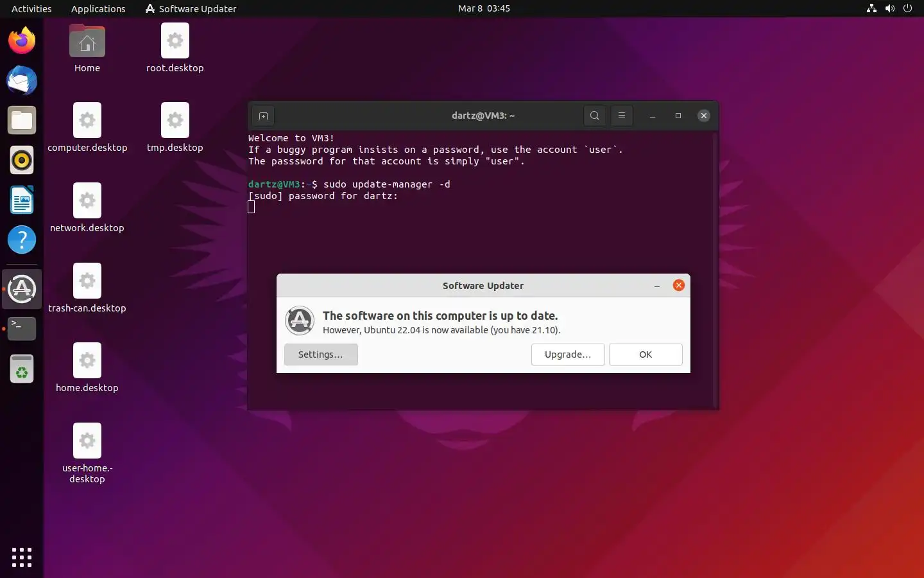
Task: Select the tmp.desktop file icon
Action: 175,128
